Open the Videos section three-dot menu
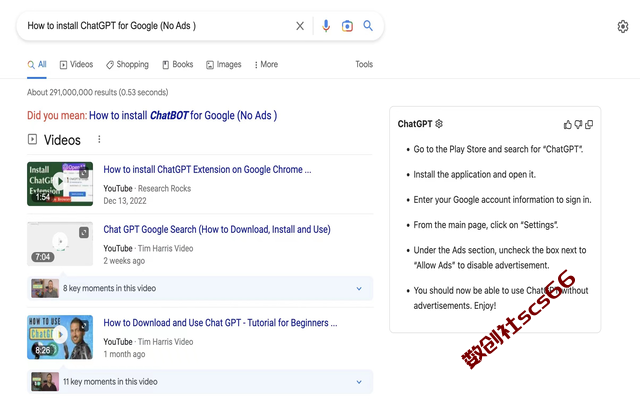The image size is (640, 400). coord(99,140)
